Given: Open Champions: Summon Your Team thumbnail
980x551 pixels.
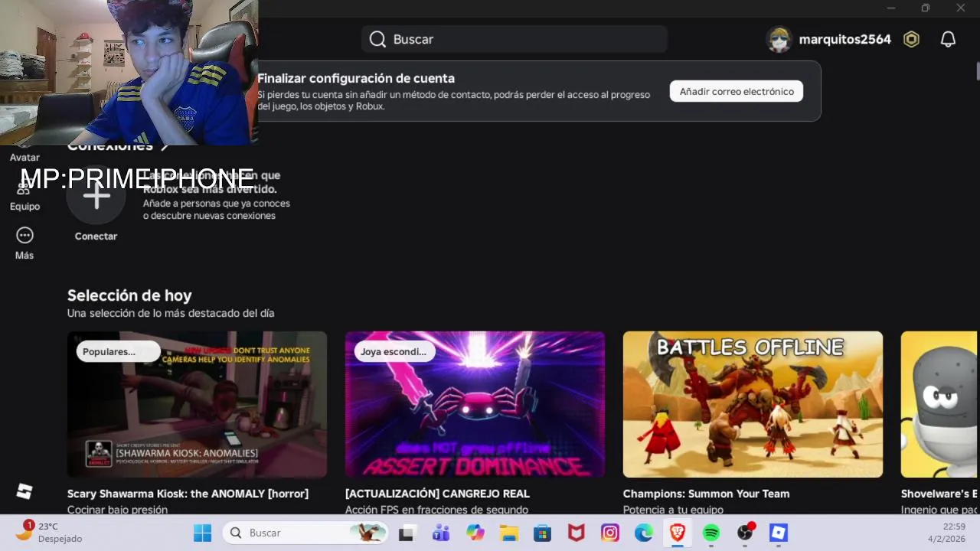Looking at the screenshot, I should click(753, 404).
